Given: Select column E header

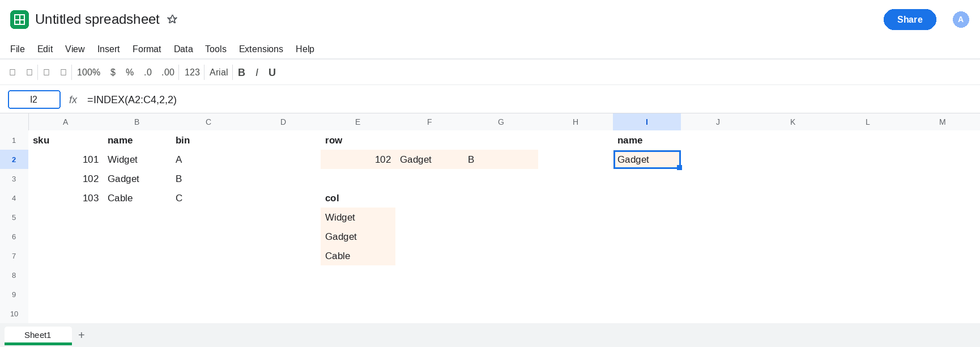Looking at the screenshot, I should pos(358,122).
